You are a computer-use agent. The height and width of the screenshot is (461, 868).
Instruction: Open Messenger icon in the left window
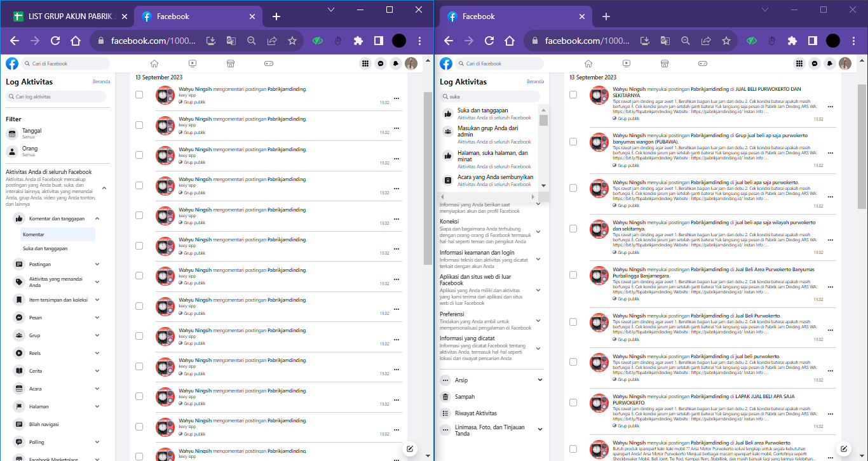click(381, 63)
